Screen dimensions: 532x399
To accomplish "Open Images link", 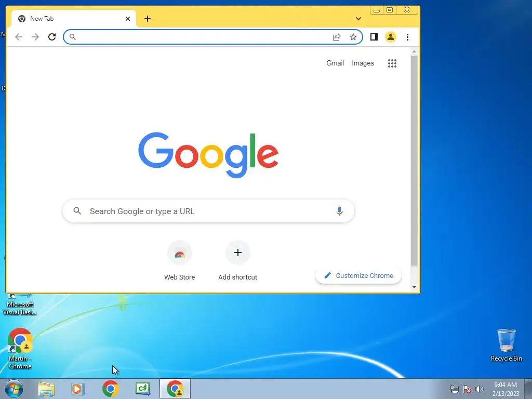I will click(363, 63).
